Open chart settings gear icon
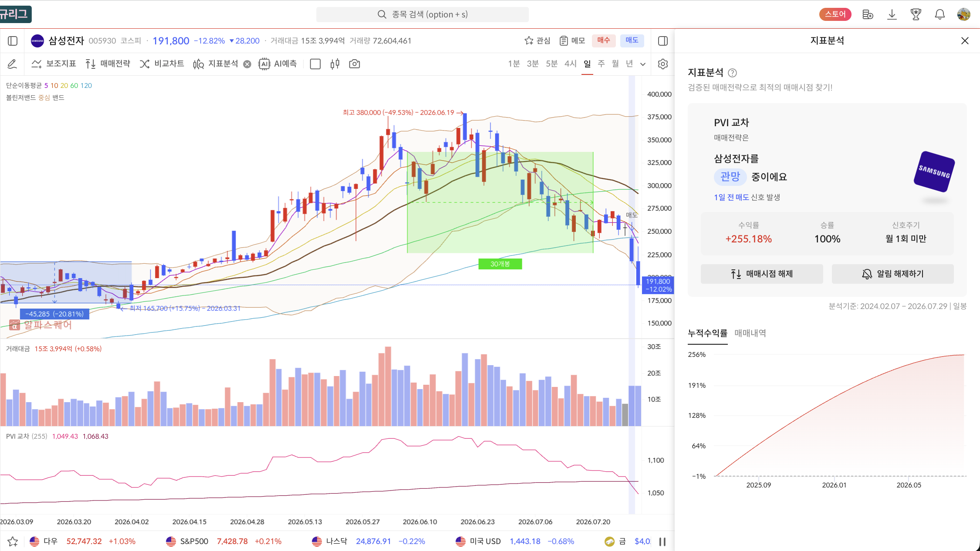 pos(663,64)
